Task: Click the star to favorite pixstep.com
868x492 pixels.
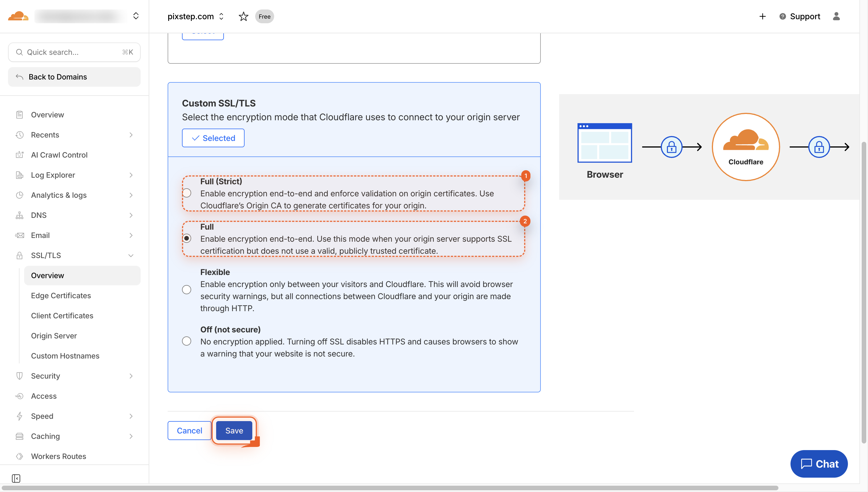Action: pos(243,16)
